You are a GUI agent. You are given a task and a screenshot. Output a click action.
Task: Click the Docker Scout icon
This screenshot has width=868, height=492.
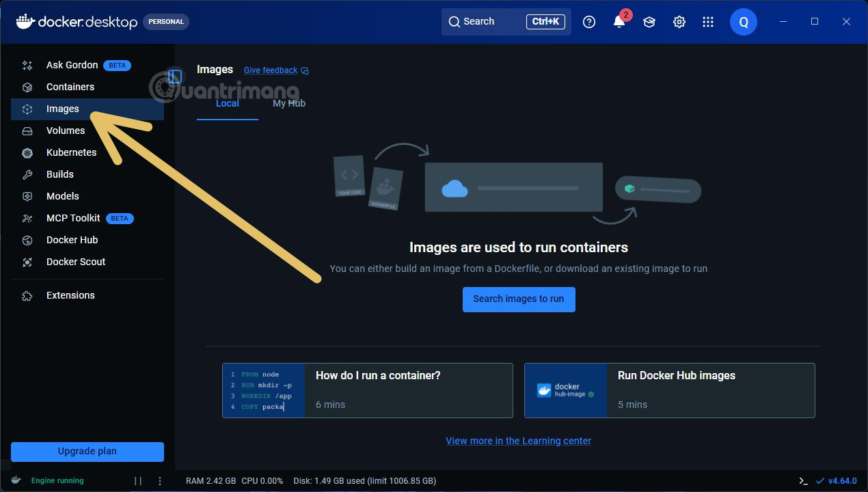point(27,262)
